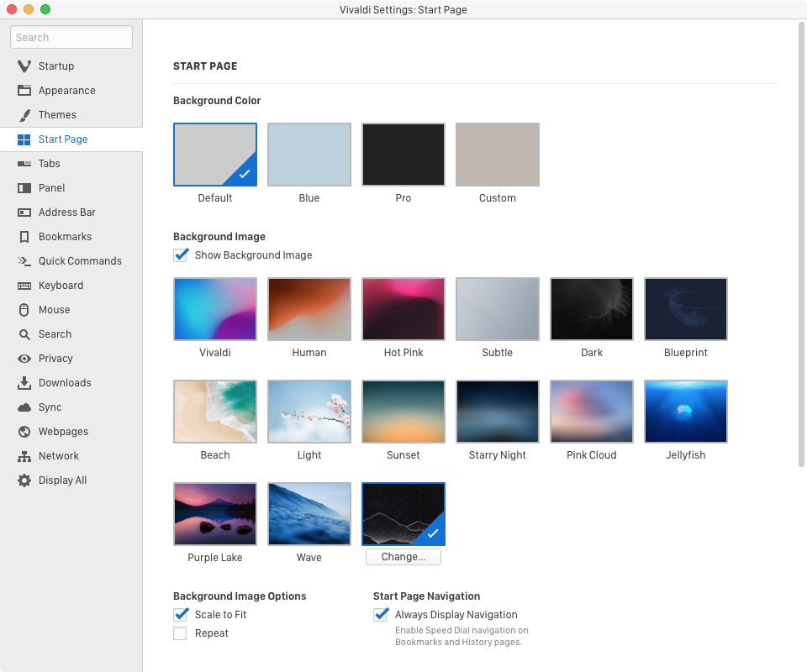Click the settings Search field
807x672 pixels.
click(x=71, y=38)
